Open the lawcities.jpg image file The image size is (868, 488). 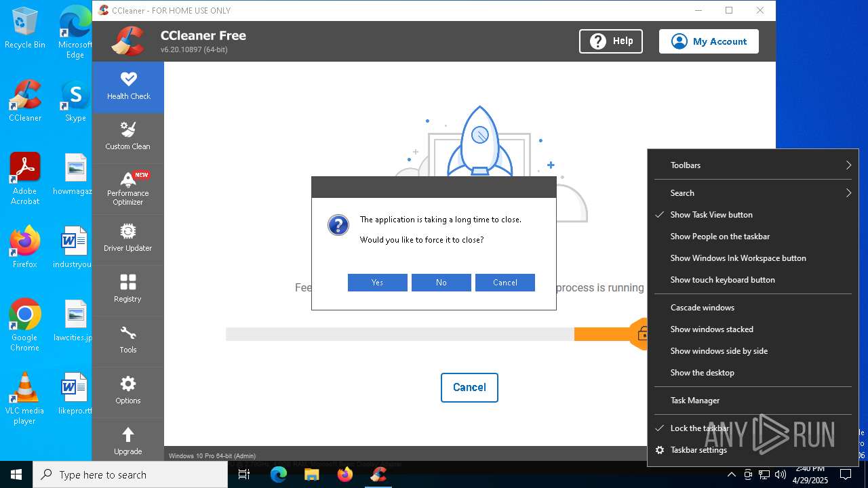(75, 321)
